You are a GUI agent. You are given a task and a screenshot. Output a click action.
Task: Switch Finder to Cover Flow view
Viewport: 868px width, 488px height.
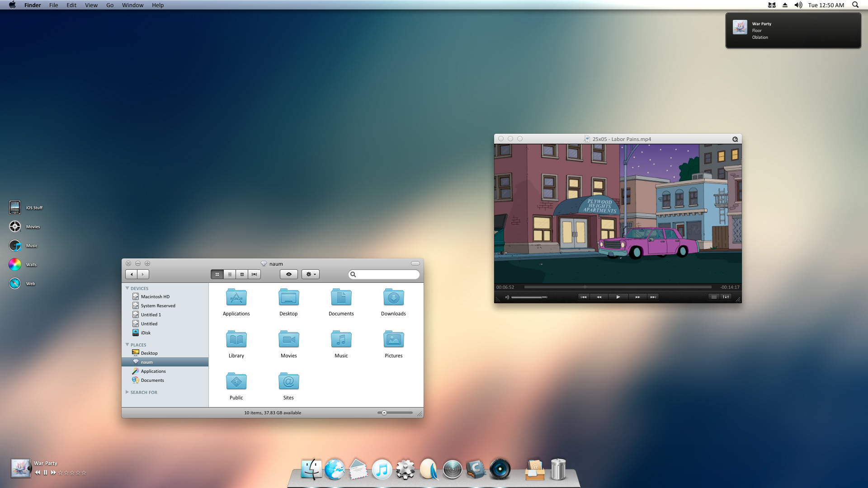[254, 274]
